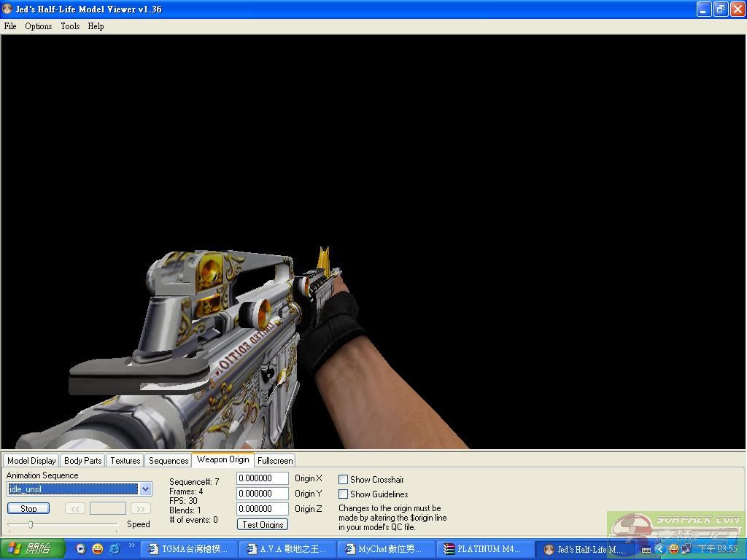Click the "# of events: 0" text
Viewport: 747px width, 560px height.
[x=194, y=520]
